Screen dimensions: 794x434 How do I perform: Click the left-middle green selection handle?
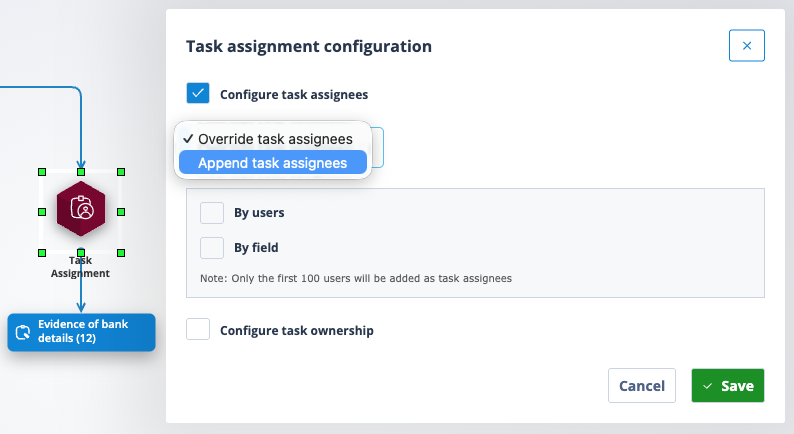(x=42, y=212)
